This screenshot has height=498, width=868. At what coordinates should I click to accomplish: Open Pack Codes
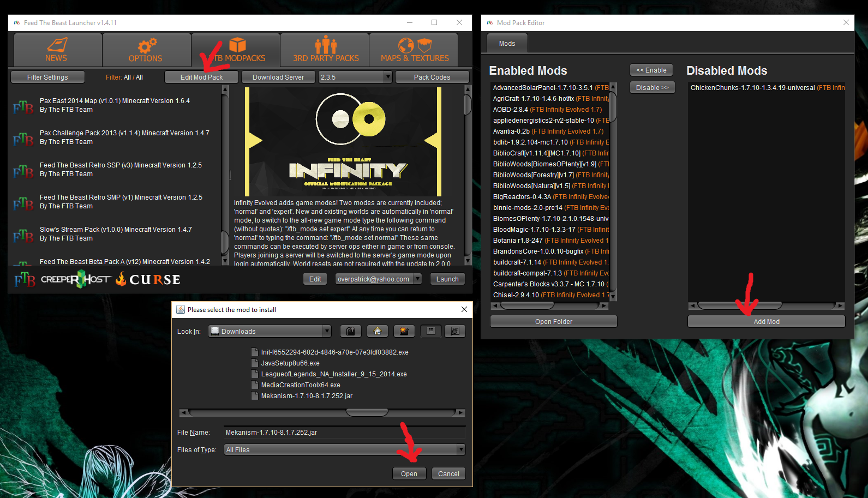click(x=432, y=77)
